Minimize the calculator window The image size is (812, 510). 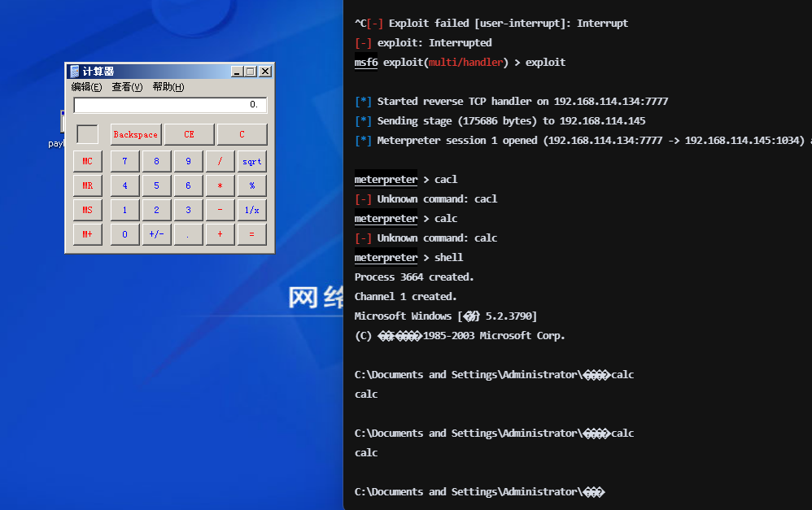pyautogui.click(x=238, y=72)
